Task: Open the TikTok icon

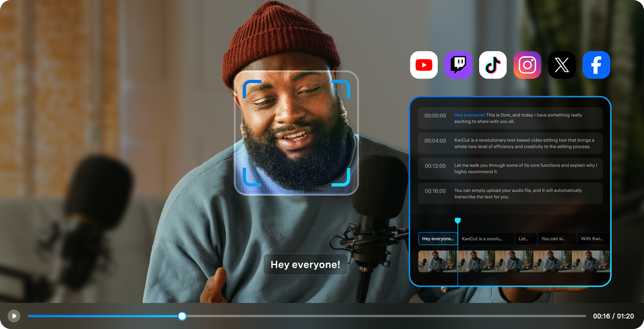Action: point(493,65)
